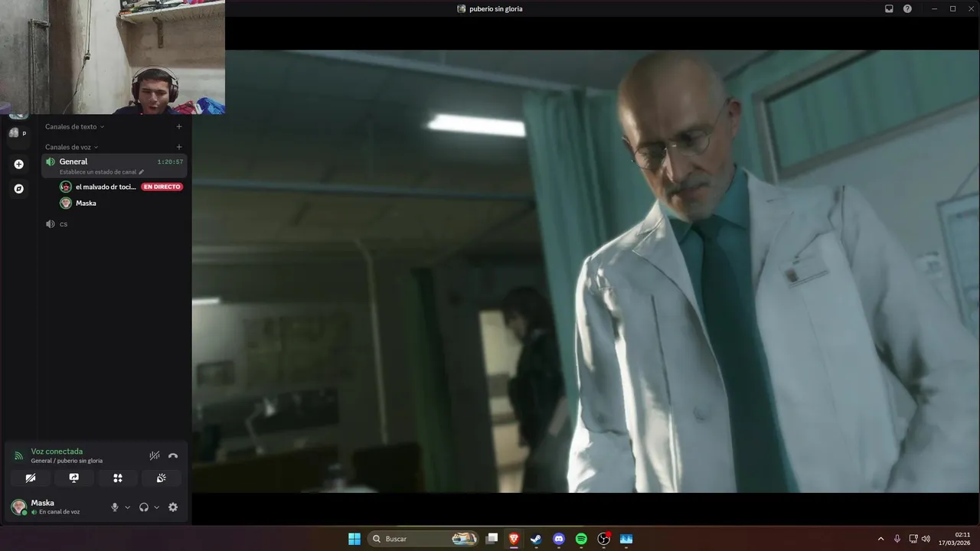Collapse the Canales de voz category
This screenshot has height=551, width=980.
tap(71, 147)
